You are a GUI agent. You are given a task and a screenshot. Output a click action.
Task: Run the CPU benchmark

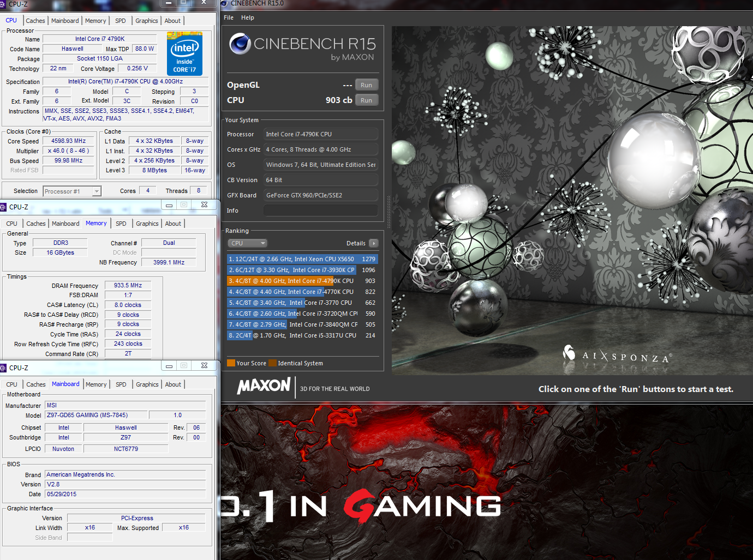(367, 100)
